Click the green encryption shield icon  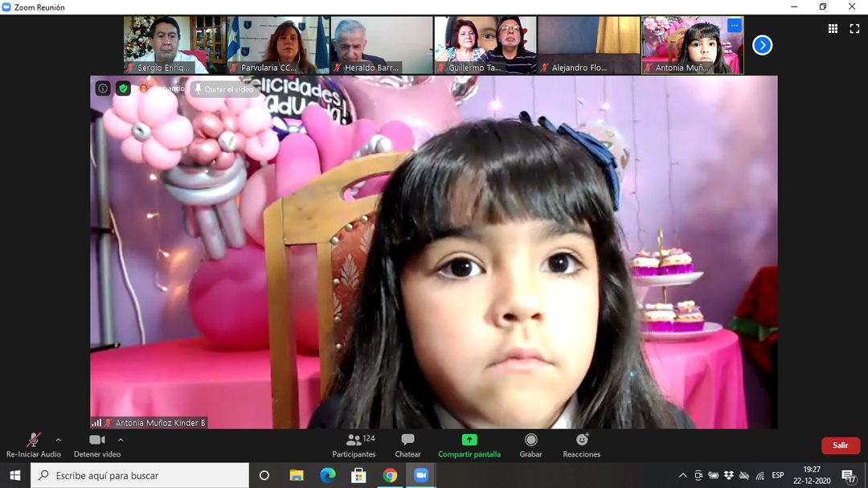123,88
